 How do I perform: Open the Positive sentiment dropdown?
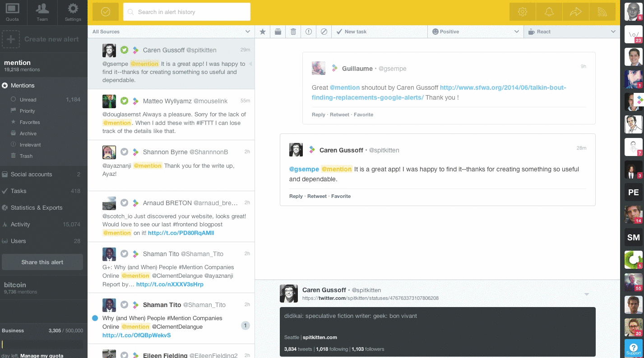[x=476, y=32]
